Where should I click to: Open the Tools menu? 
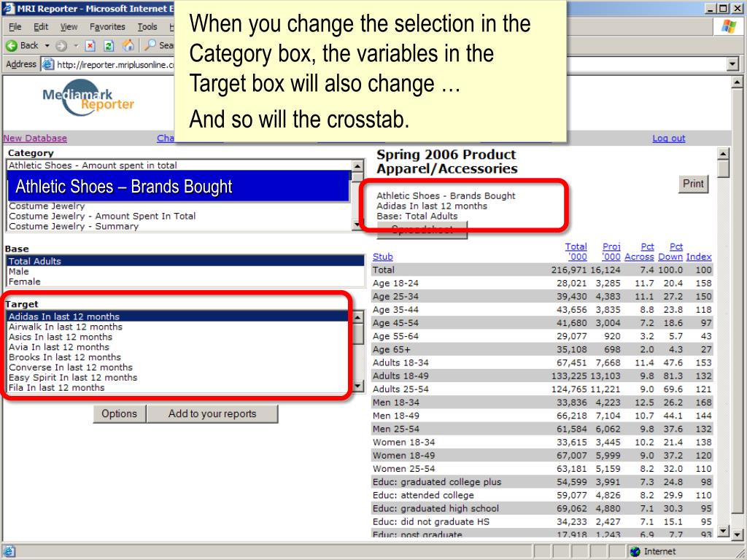(147, 27)
